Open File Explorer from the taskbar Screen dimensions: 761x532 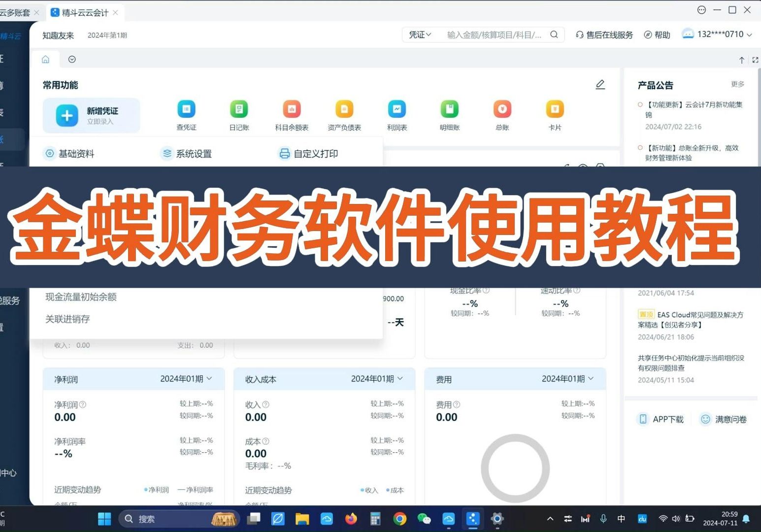point(302,519)
